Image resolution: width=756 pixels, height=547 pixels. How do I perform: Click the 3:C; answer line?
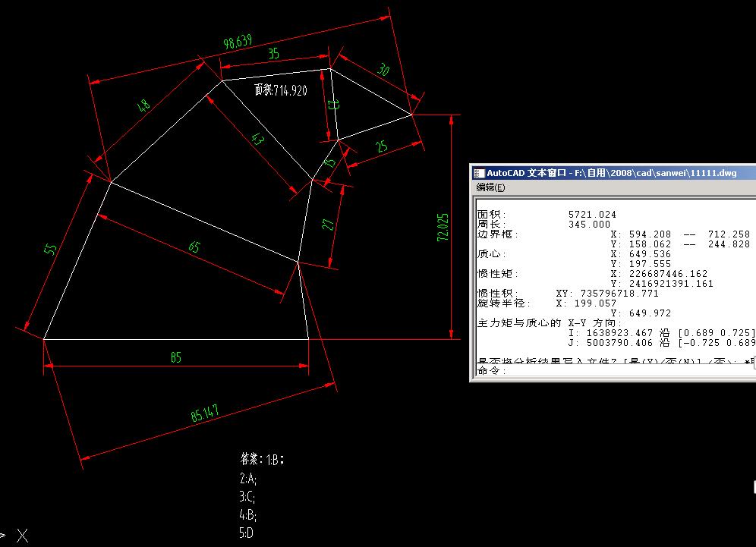pos(247,496)
